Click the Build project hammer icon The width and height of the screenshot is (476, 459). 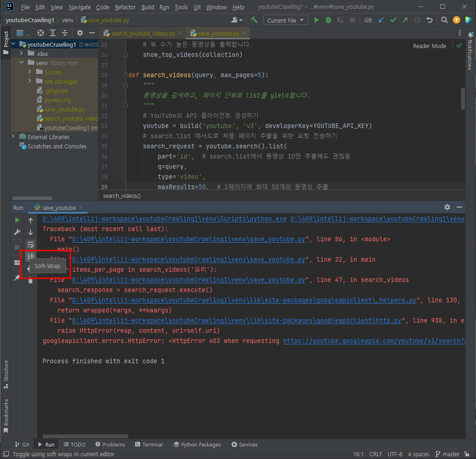tap(254, 20)
